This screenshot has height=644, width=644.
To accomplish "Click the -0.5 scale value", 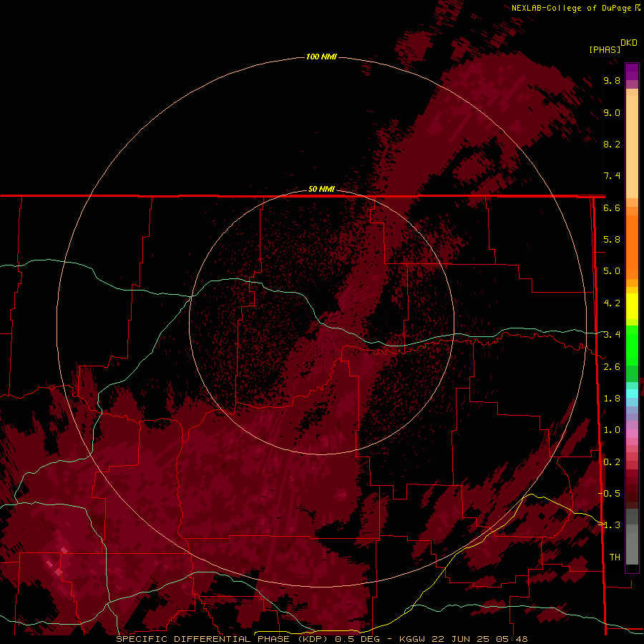I will 609,494.
